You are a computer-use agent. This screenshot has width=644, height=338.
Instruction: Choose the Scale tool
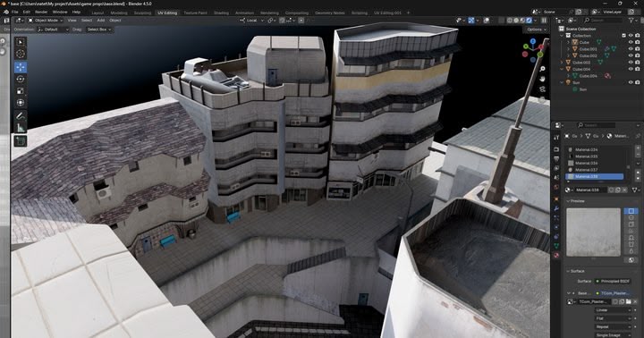click(x=20, y=91)
